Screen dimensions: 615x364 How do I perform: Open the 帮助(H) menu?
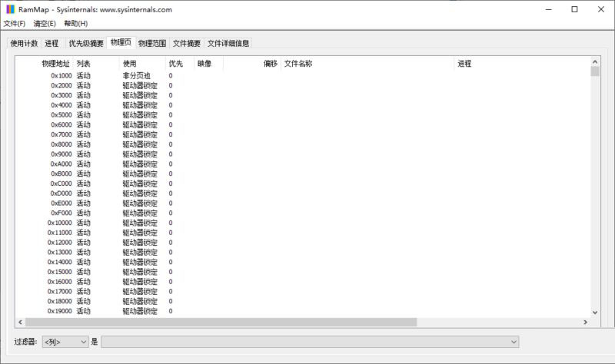point(75,24)
